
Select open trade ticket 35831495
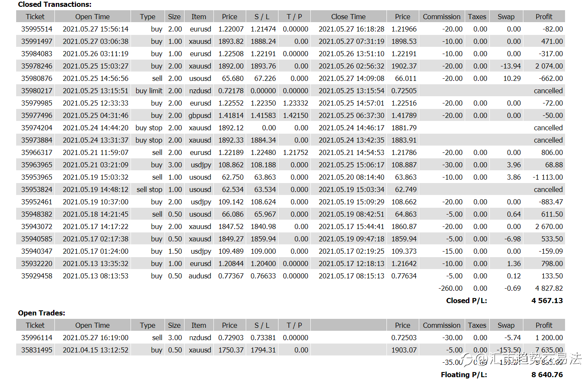tap(37, 350)
